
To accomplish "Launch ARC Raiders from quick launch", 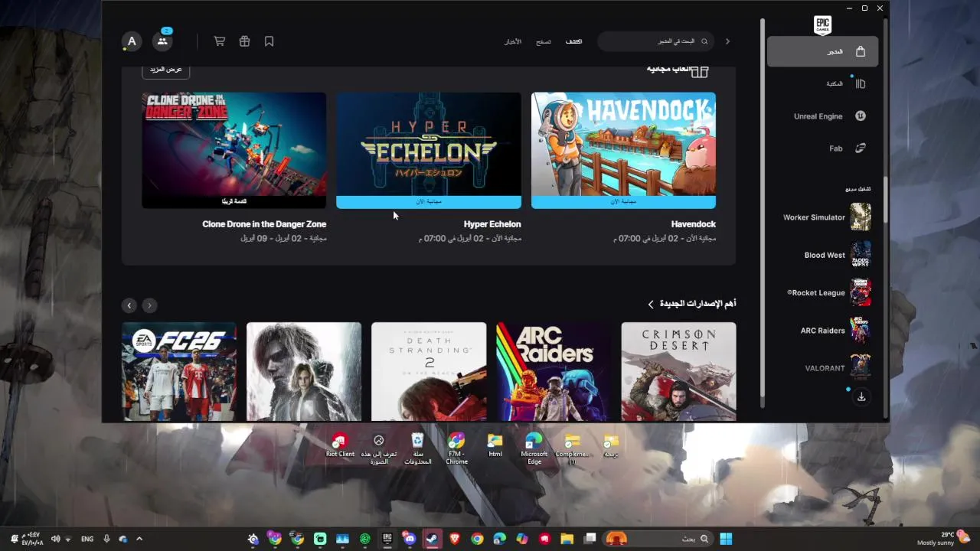I will [x=835, y=331].
